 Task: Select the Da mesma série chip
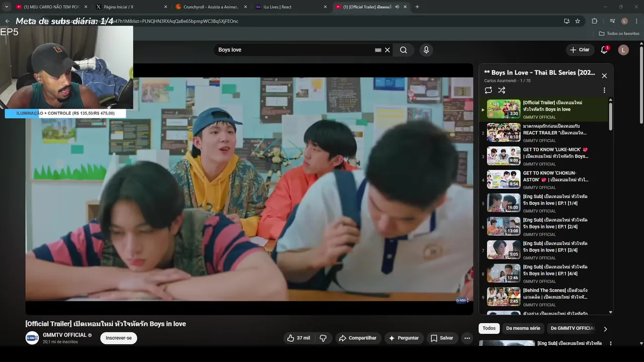(x=523, y=328)
